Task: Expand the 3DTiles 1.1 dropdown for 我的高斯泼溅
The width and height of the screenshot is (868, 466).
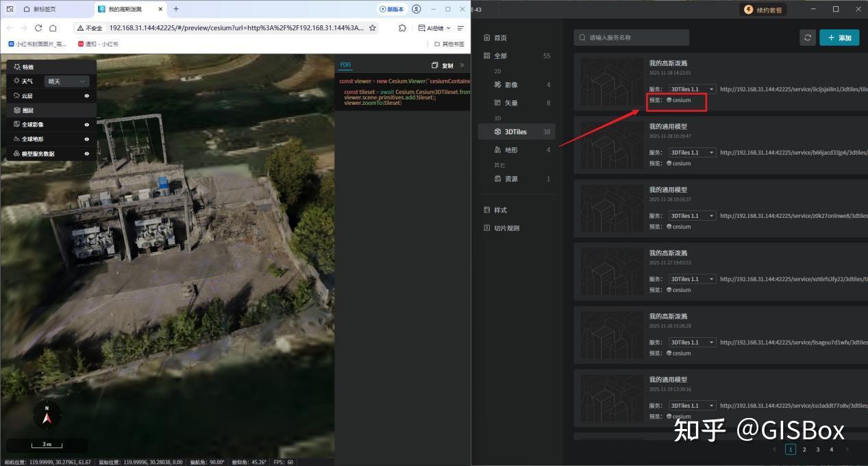Action: pos(691,88)
